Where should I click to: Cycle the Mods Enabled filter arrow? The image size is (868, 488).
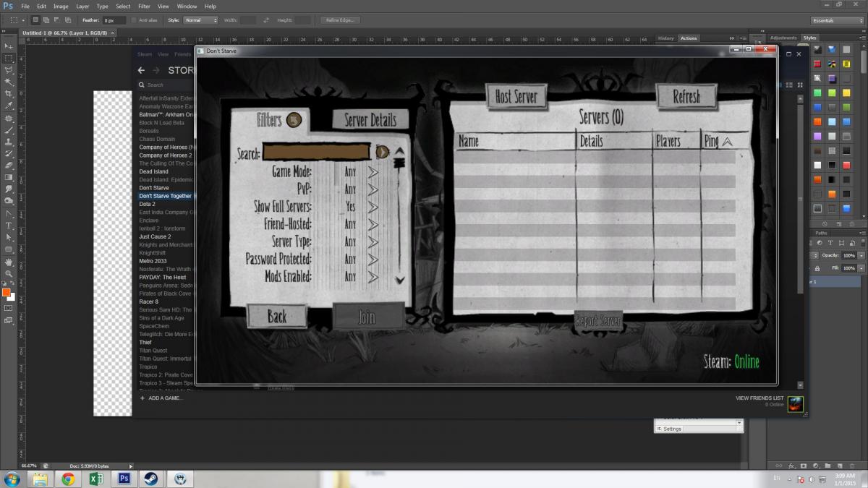click(x=373, y=276)
